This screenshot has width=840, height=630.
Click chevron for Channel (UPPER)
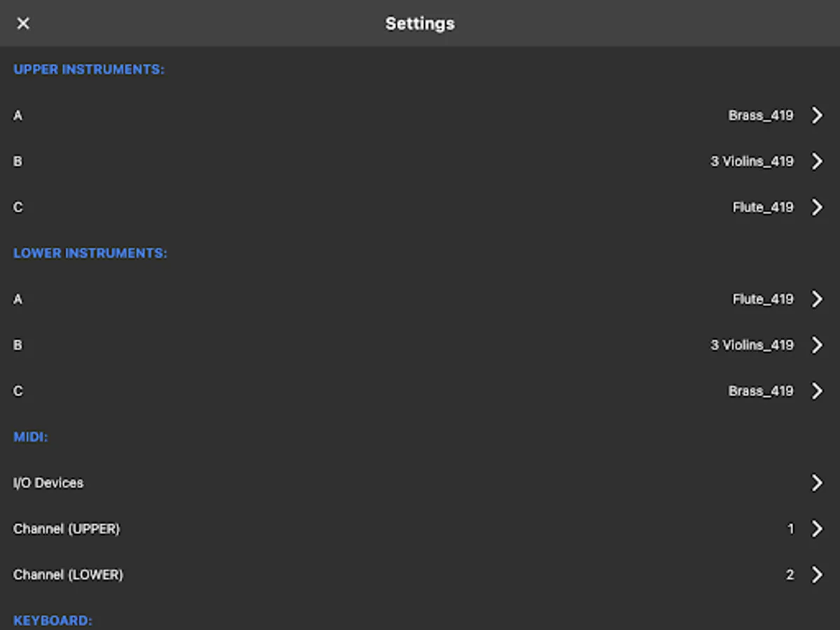point(817,529)
